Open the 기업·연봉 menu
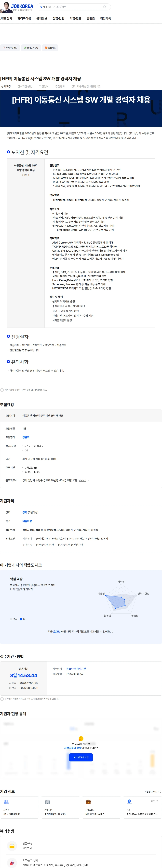This screenshot has width=162, height=868. click(x=75, y=19)
